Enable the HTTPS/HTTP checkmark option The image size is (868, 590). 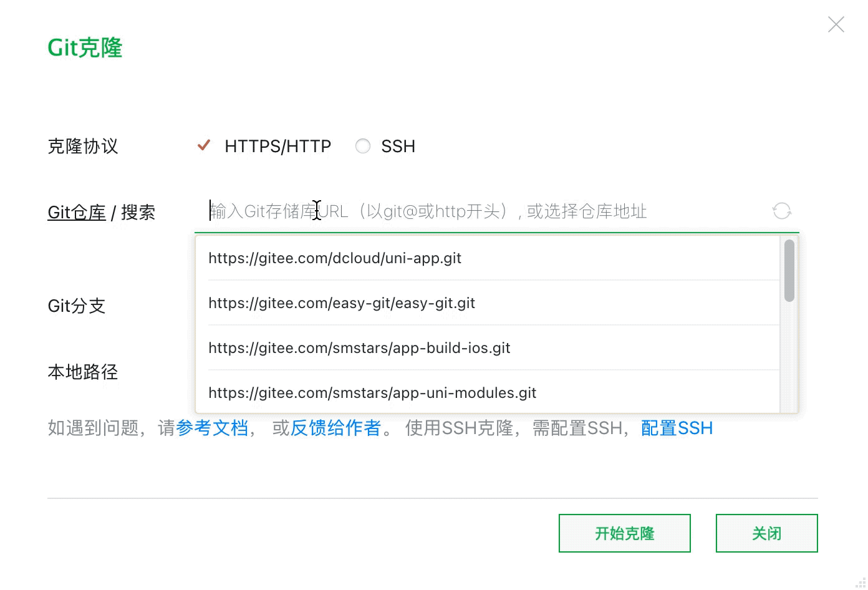pyautogui.click(x=203, y=145)
